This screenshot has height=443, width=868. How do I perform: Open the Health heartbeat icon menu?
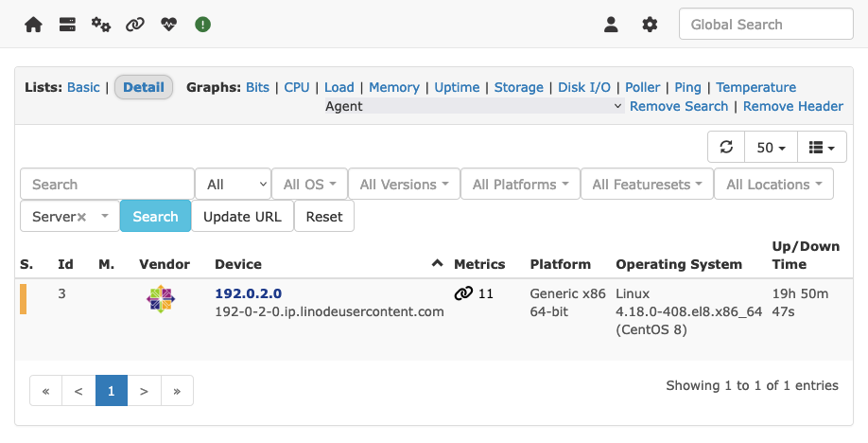(x=168, y=25)
